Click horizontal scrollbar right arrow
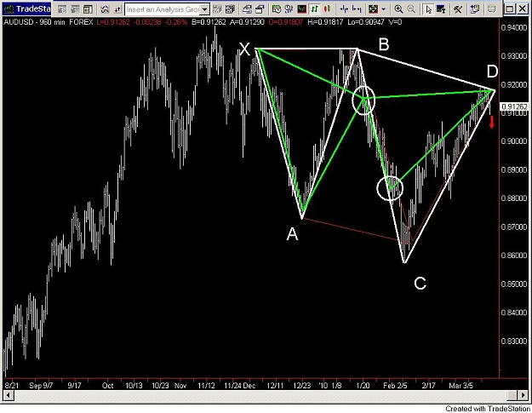 coord(522,395)
